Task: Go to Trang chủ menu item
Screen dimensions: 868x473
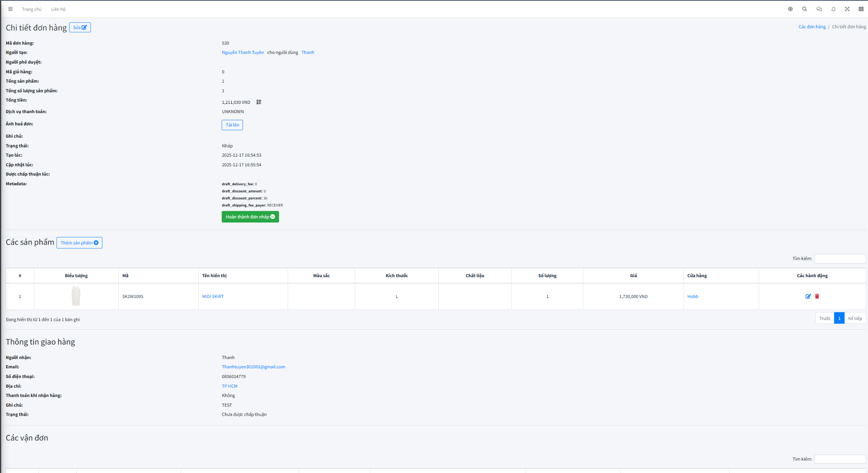Action: pos(32,9)
